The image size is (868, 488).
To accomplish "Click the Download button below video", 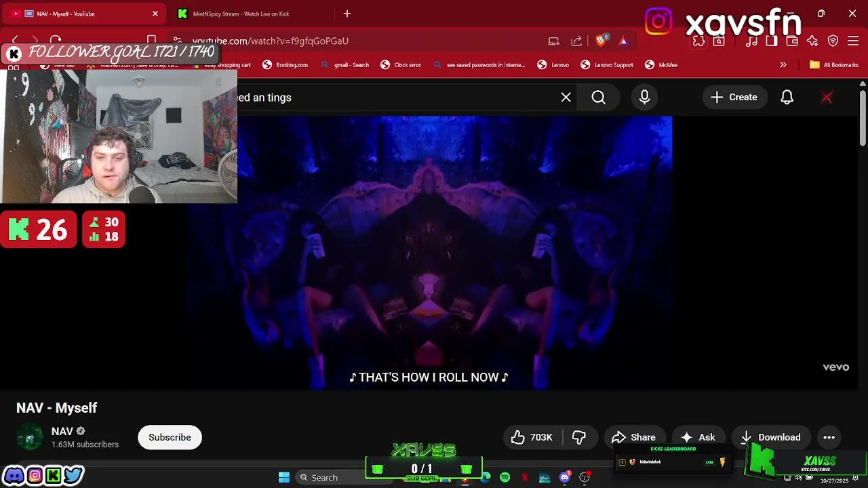I will tap(771, 437).
